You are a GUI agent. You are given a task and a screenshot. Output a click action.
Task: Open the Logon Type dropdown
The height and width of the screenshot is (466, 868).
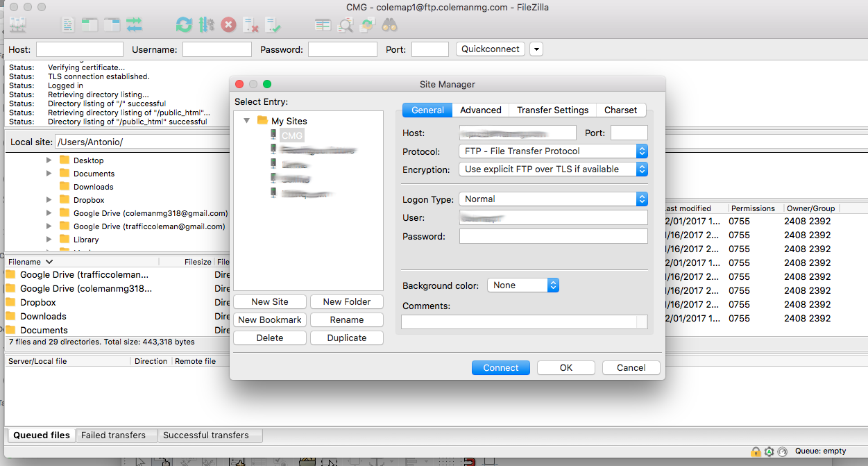pyautogui.click(x=553, y=199)
